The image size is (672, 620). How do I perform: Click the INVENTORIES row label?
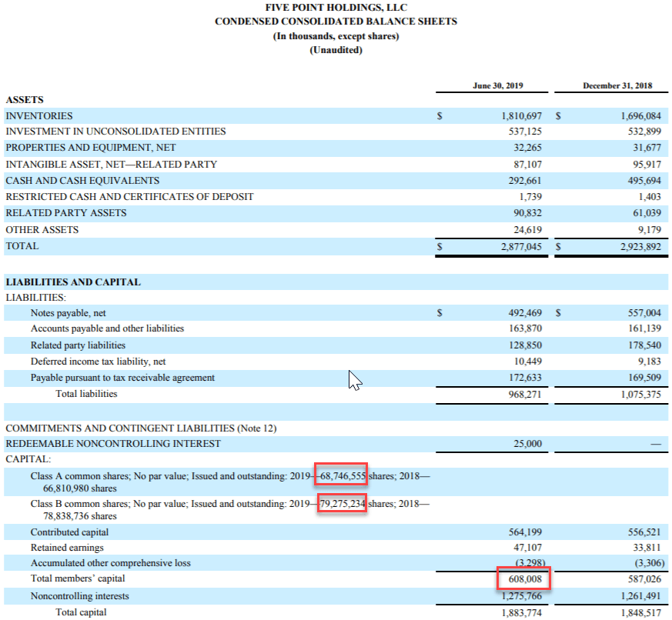[39, 116]
